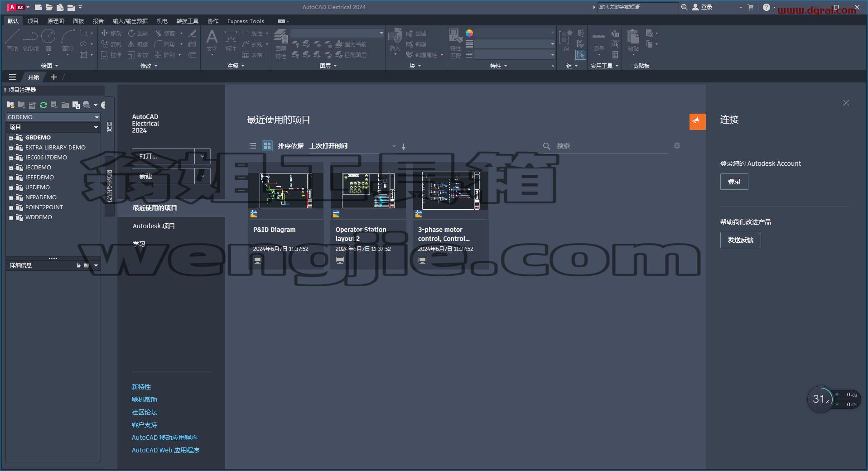
Task: Click the 测量 (Measure) tool
Action: (x=599, y=40)
